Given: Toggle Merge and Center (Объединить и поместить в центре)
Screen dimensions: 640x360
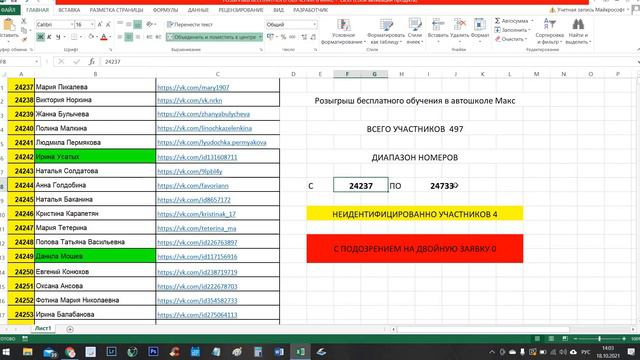Looking at the screenshot, I should coord(214,37).
